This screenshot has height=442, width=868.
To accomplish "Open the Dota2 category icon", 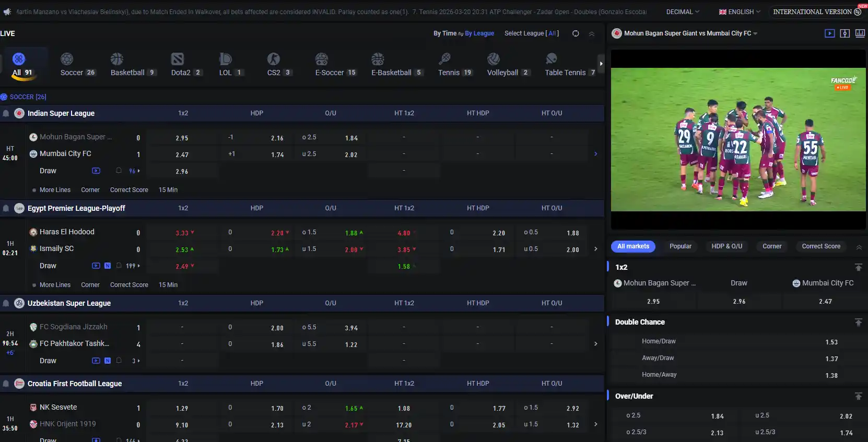I will pyautogui.click(x=178, y=59).
